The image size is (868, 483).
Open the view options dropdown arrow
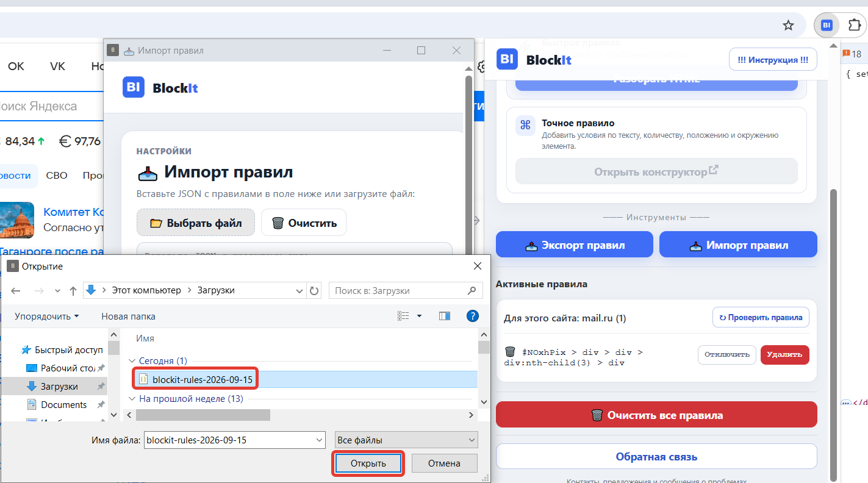coord(419,316)
